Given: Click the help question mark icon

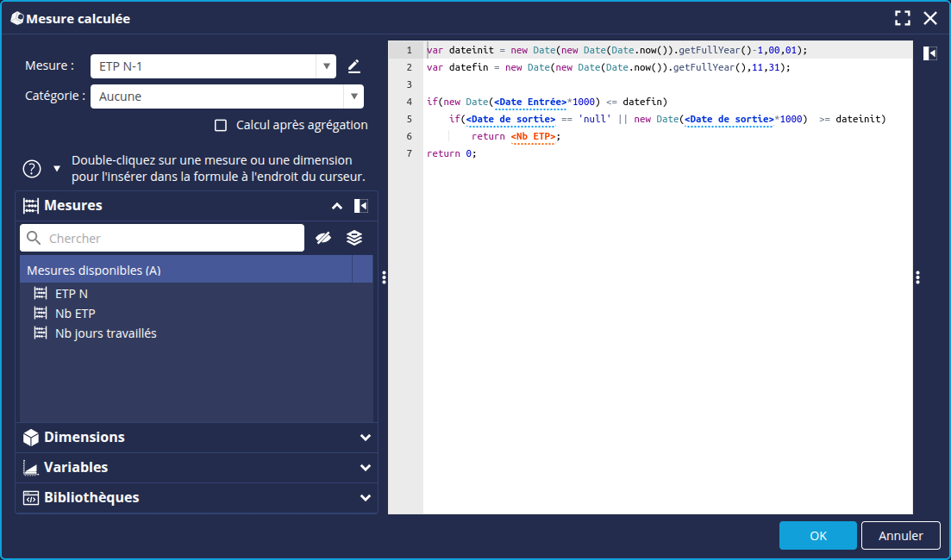Looking at the screenshot, I should coord(32,169).
